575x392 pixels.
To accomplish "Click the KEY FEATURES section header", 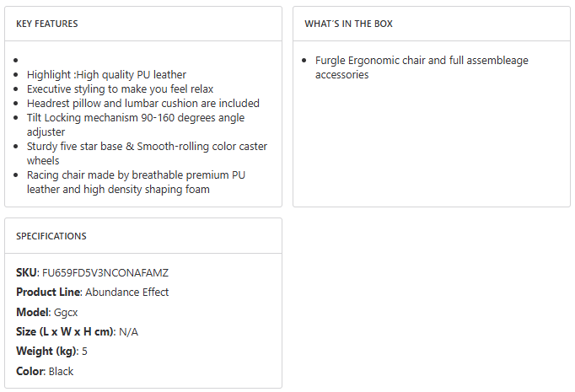I will pyautogui.click(x=47, y=24).
